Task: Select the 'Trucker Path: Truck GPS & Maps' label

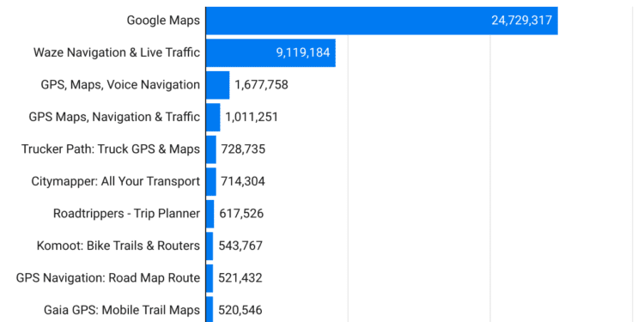Action: pyautogui.click(x=111, y=149)
